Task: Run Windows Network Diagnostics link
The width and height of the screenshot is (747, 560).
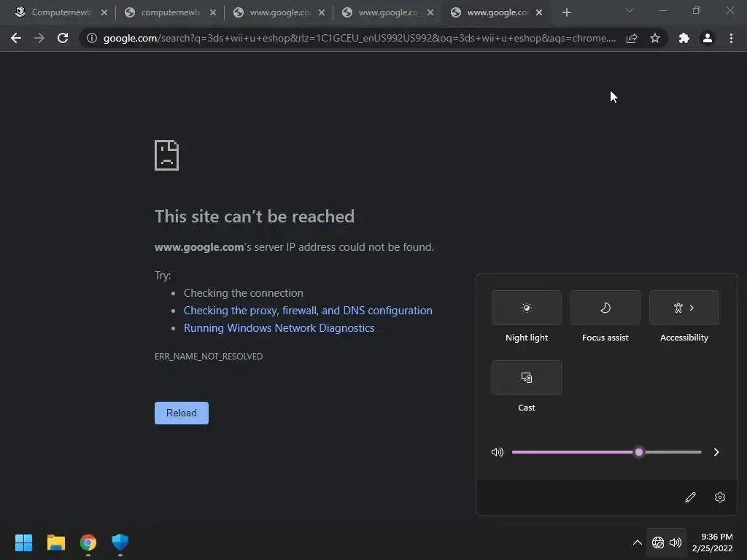Action: click(x=279, y=328)
